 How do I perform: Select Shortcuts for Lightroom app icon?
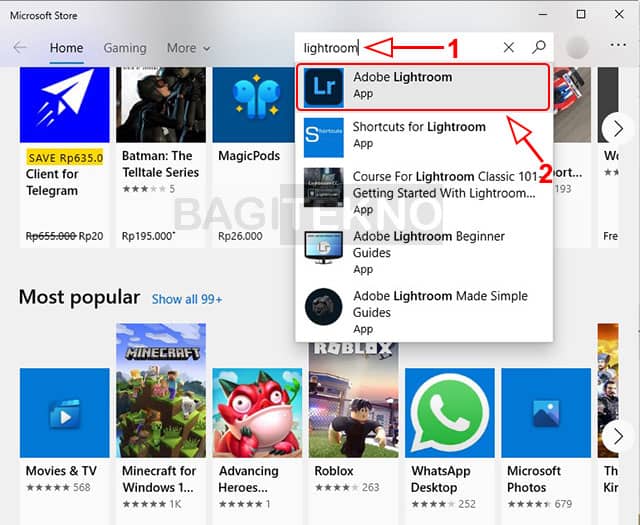click(x=324, y=138)
